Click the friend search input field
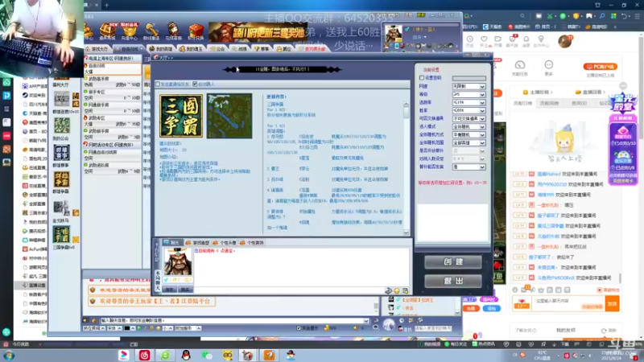The width and height of the screenshot is (644, 362). coord(433,328)
